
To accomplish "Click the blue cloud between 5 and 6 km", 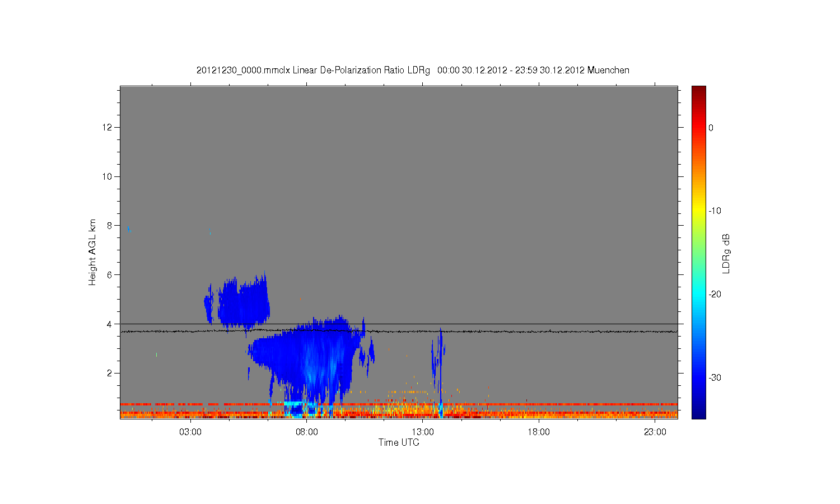I will (244, 302).
